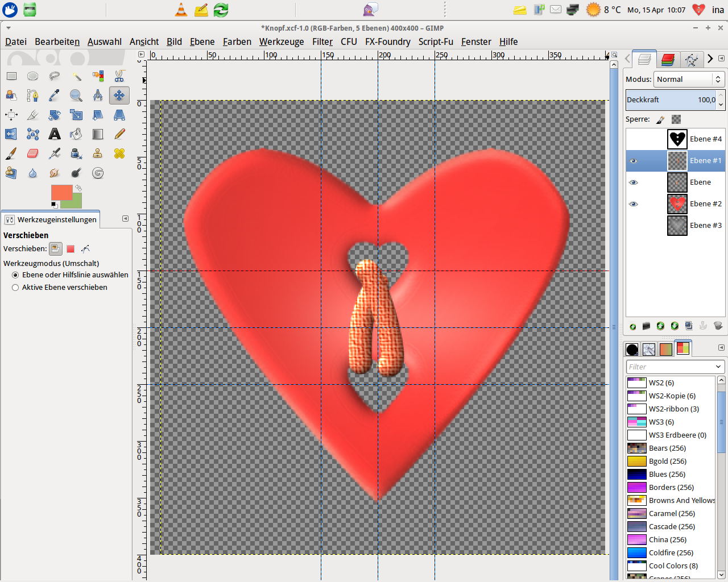
Task: Hide the Ebene #2 layer
Action: (x=633, y=204)
